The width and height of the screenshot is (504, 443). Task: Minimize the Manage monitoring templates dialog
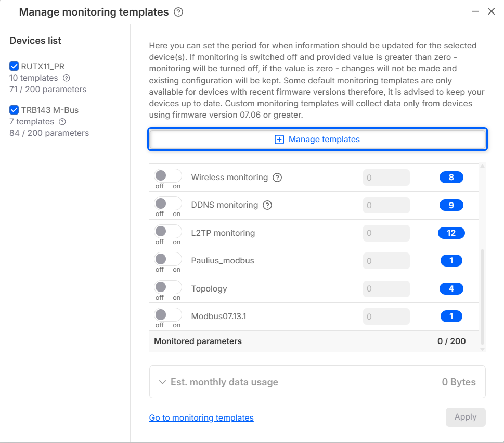click(474, 11)
